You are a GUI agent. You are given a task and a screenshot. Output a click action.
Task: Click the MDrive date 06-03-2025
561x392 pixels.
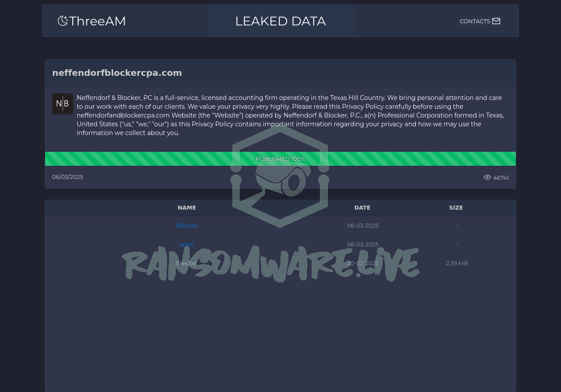pyautogui.click(x=363, y=225)
